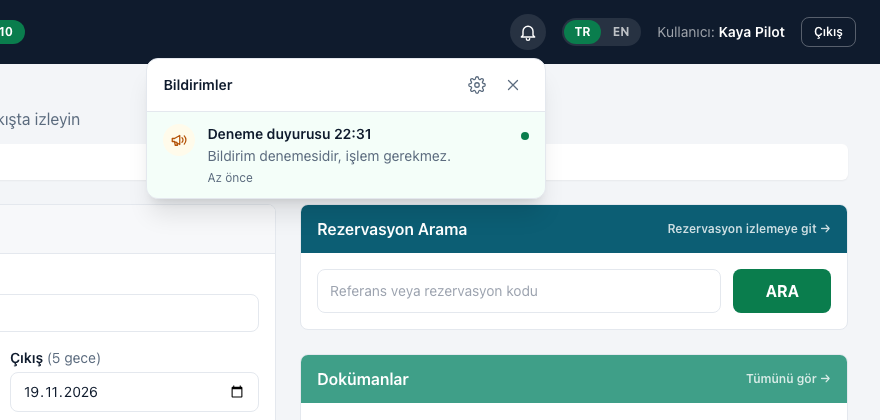Image resolution: width=880 pixels, height=420 pixels.
Task: Click the Dokümanlar section header
Action: click(x=363, y=379)
